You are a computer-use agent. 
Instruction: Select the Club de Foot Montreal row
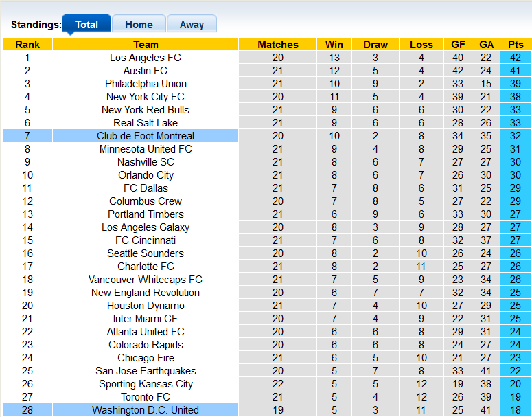pyautogui.click(x=146, y=136)
